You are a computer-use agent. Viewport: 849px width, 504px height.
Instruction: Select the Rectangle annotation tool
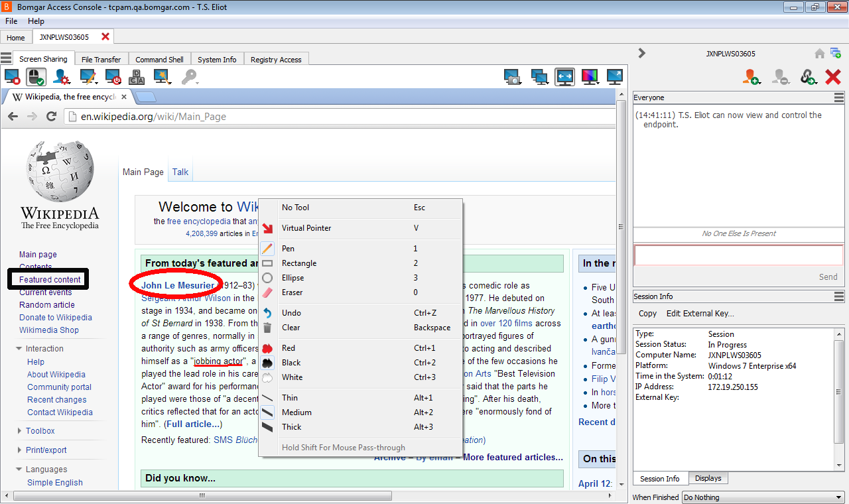[360, 263]
